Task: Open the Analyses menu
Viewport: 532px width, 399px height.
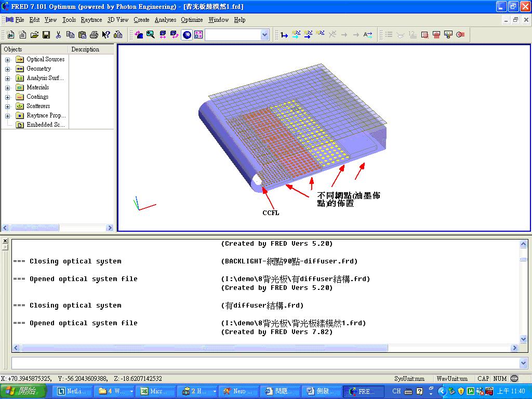Action: point(165,20)
